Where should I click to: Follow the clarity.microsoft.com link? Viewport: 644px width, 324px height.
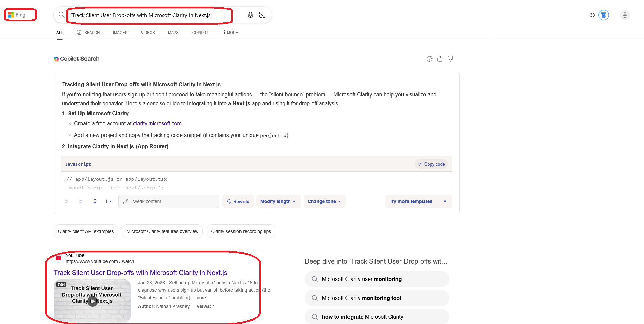tap(157, 123)
